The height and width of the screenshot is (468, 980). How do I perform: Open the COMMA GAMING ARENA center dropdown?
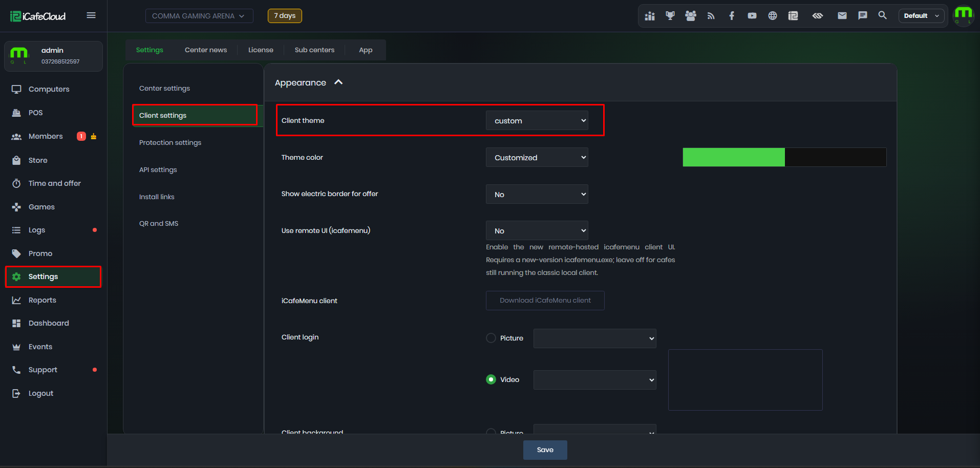199,16
